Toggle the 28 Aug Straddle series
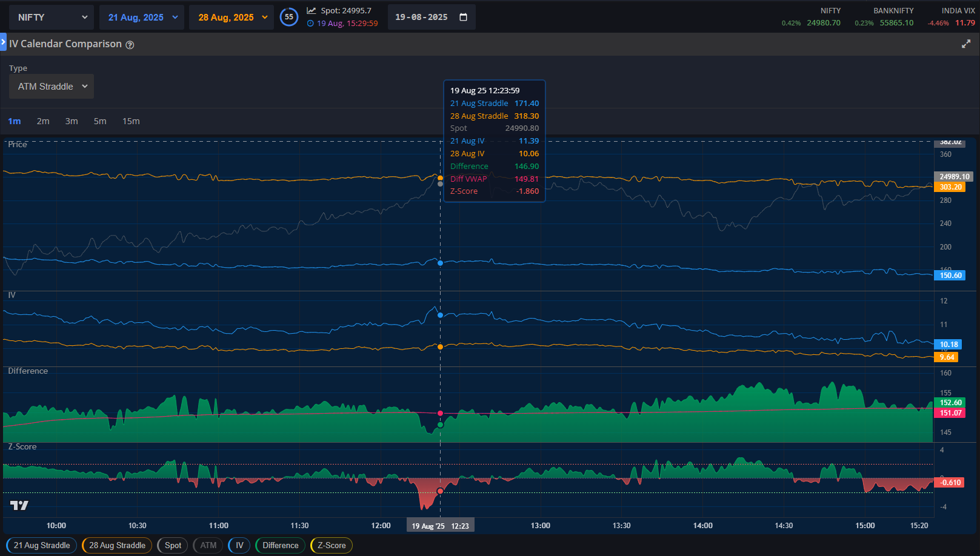 pyautogui.click(x=117, y=545)
